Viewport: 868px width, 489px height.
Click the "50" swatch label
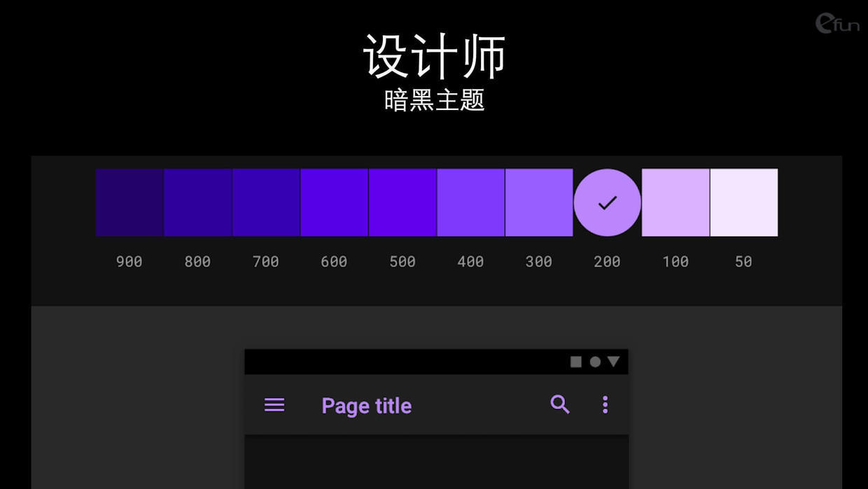(x=743, y=261)
